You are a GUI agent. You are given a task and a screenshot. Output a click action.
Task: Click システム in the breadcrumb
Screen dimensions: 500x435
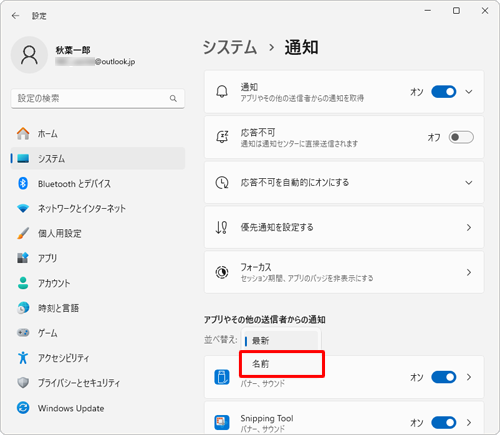pyautogui.click(x=230, y=47)
